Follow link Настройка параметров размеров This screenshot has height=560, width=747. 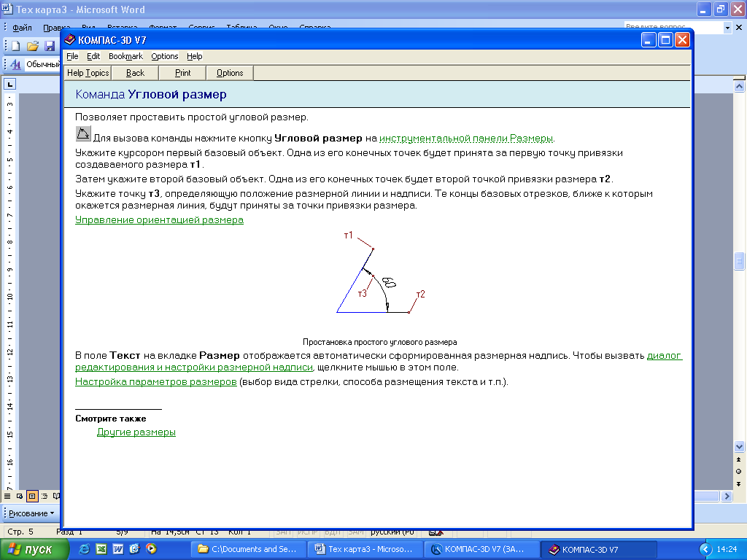(156, 382)
